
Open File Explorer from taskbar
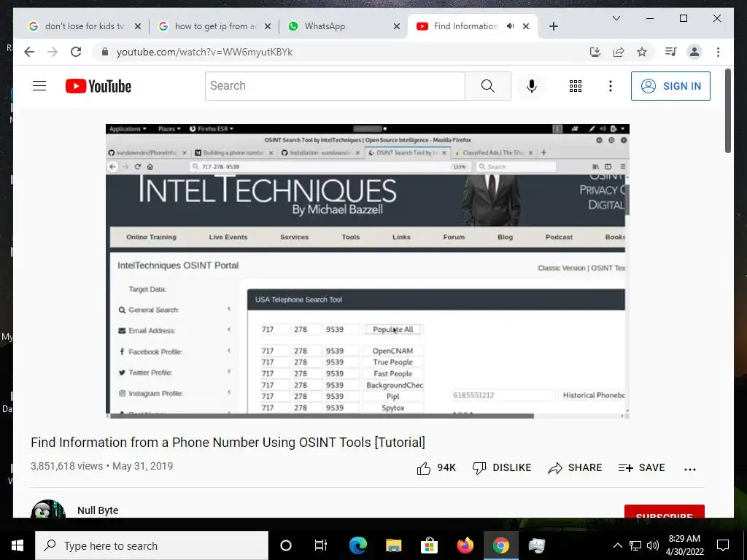(x=393, y=545)
